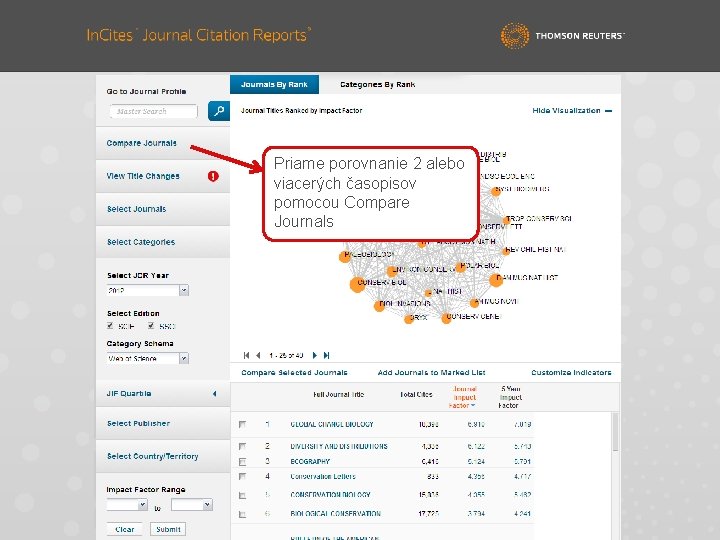Open the Category Schema dropdown

tap(184, 358)
